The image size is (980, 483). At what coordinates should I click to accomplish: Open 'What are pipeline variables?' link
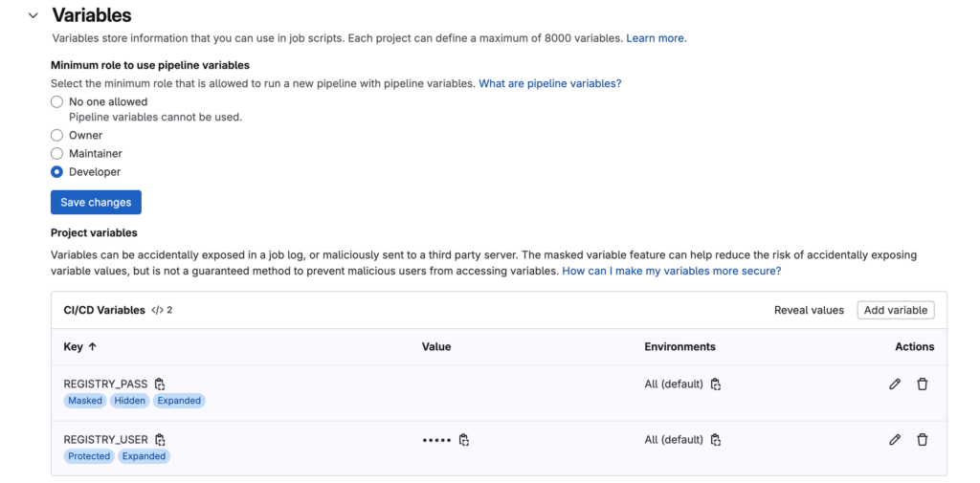point(549,84)
